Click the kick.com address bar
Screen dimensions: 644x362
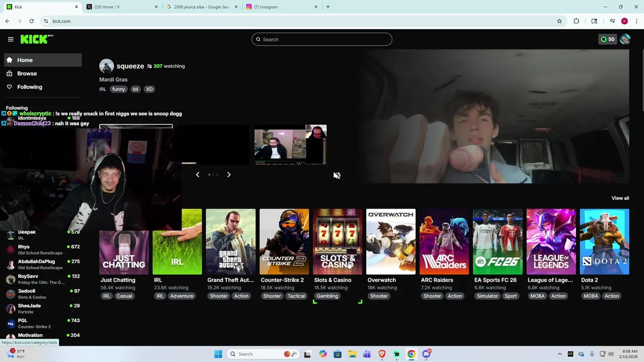pyautogui.click(x=302, y=21)
